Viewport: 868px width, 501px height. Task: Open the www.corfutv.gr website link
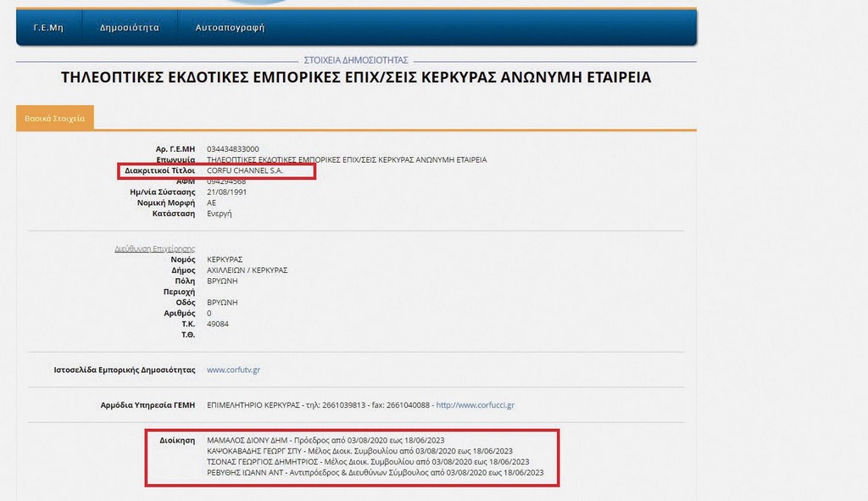tap(233, 370)
